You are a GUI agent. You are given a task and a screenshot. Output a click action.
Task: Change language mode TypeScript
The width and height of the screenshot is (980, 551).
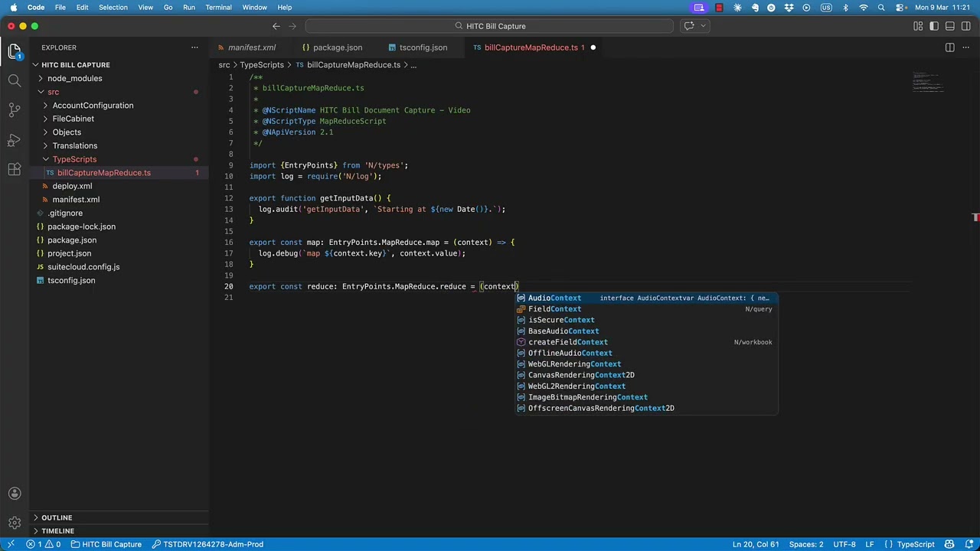916,544
